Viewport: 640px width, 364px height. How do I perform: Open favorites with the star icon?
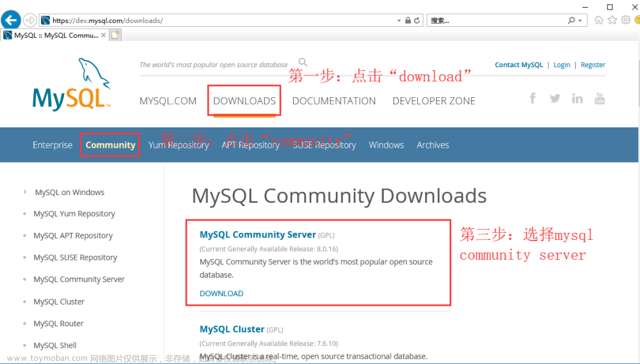pos(612,20)
